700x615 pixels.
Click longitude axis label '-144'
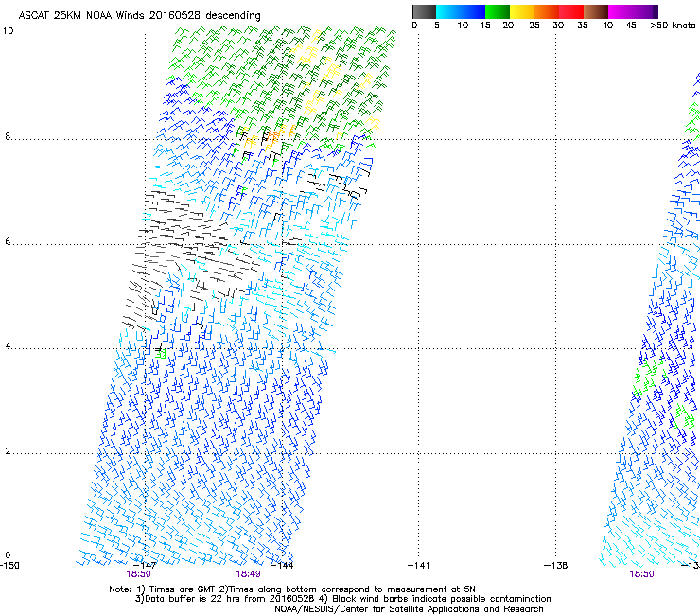click(x=282, y=566)
